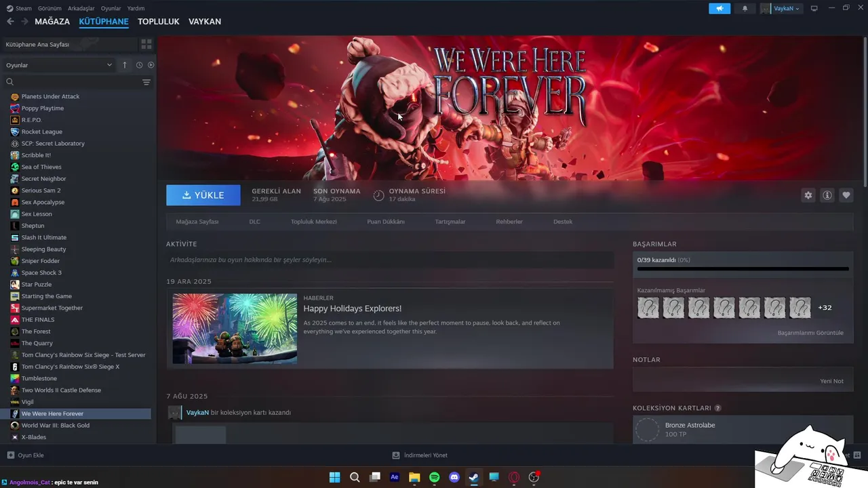Image resolution: width=868 pixels, height=488 pixels.
Task: Open the Oyunlar menu in the menu bar
Action: point(111,8)
